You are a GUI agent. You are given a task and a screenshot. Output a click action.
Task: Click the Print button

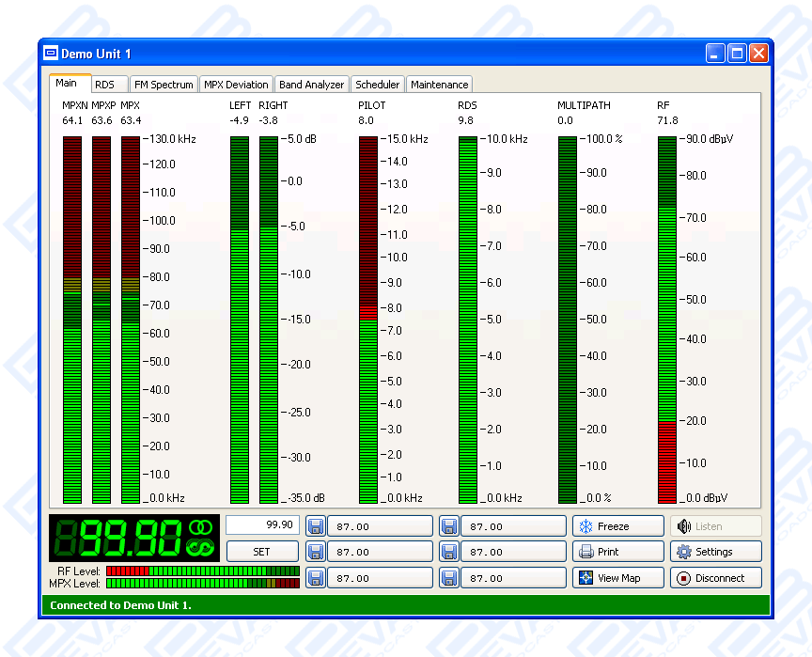click(x=617, y=552)
